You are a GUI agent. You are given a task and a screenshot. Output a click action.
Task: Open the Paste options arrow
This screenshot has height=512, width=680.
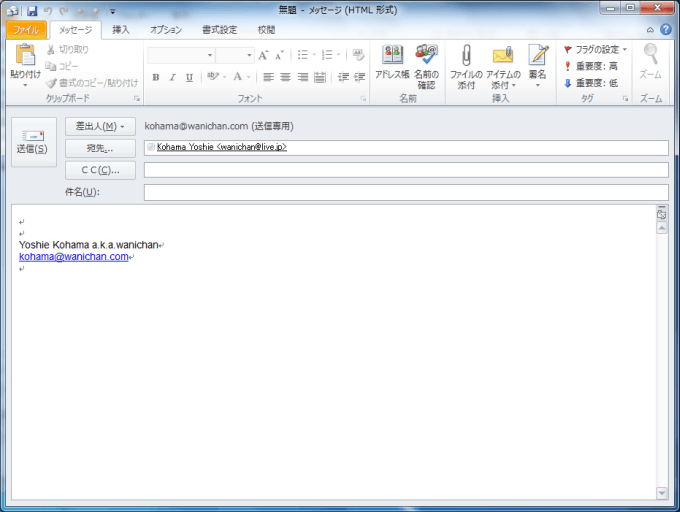coord(25,85)
